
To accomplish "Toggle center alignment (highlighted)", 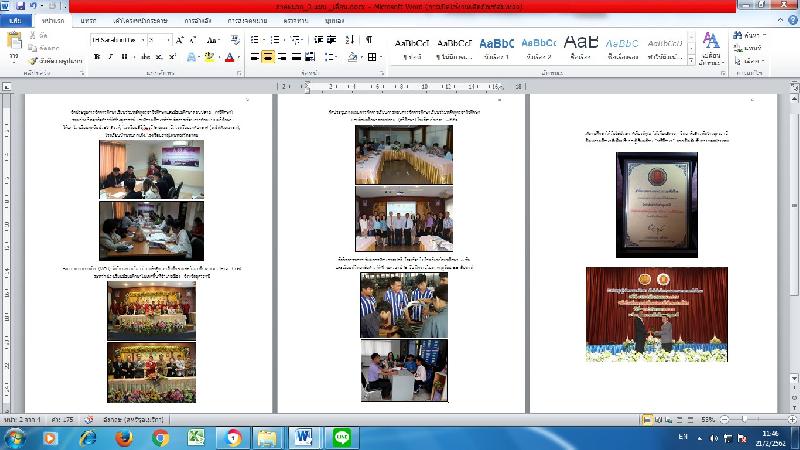I will pyautogui.click(x=268, y=57).
